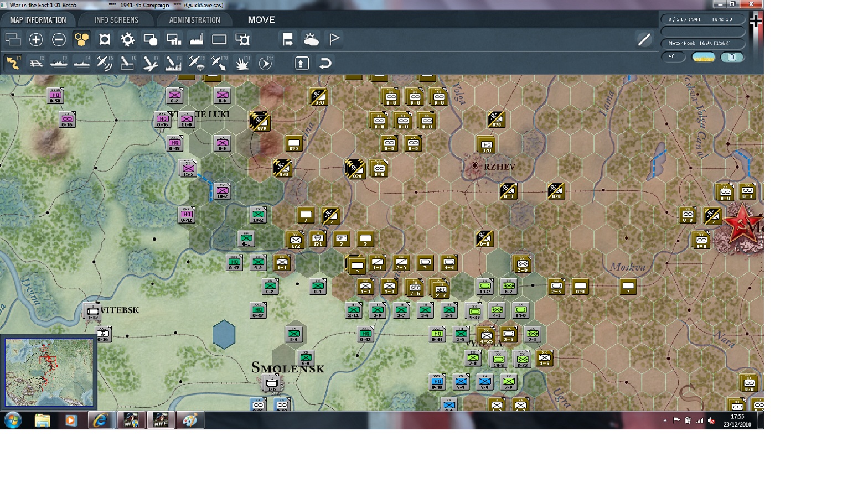
Task: Select the F2 rail mode icon
Action: [36, 63]
